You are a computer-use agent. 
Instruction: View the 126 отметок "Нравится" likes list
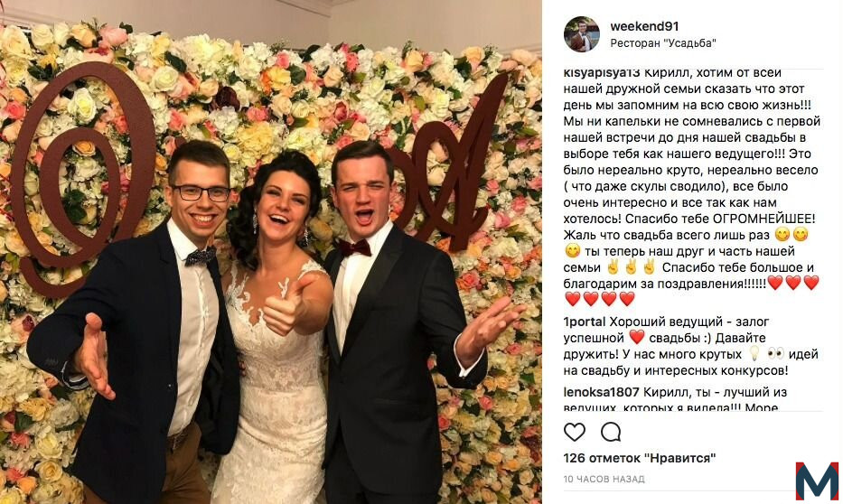pyautogui.click(x=640, y=458)
